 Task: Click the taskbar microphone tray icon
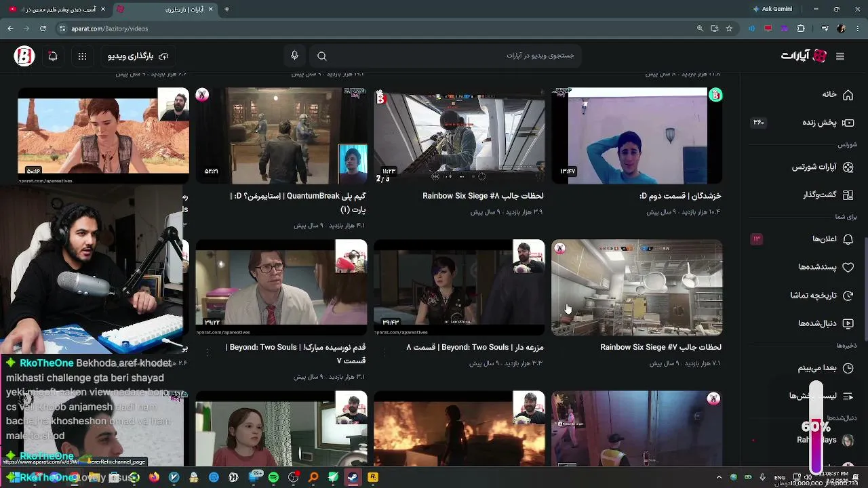[763, 477]
